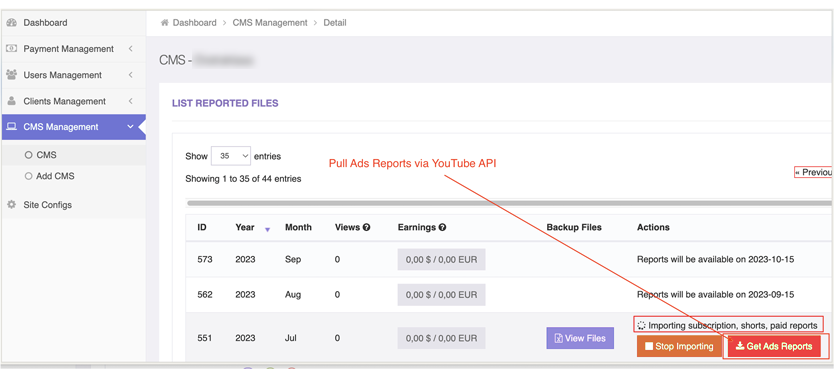Click the Users Management group icon
The height and width of the screenshot is (377, 834).
(12, 75)
